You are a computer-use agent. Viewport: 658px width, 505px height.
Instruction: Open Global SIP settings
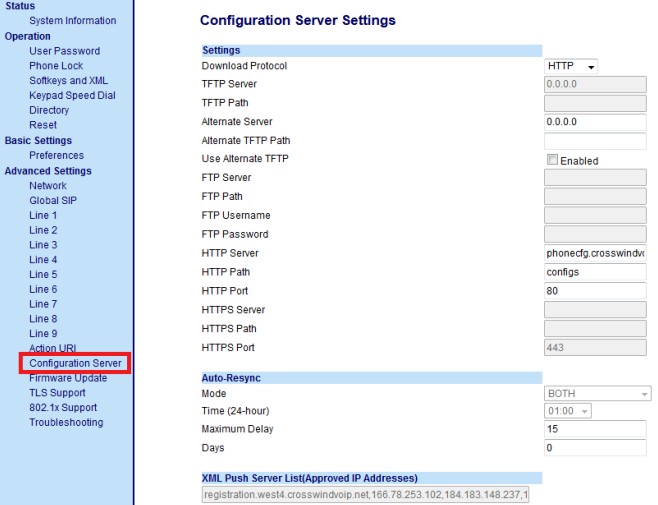53,201
